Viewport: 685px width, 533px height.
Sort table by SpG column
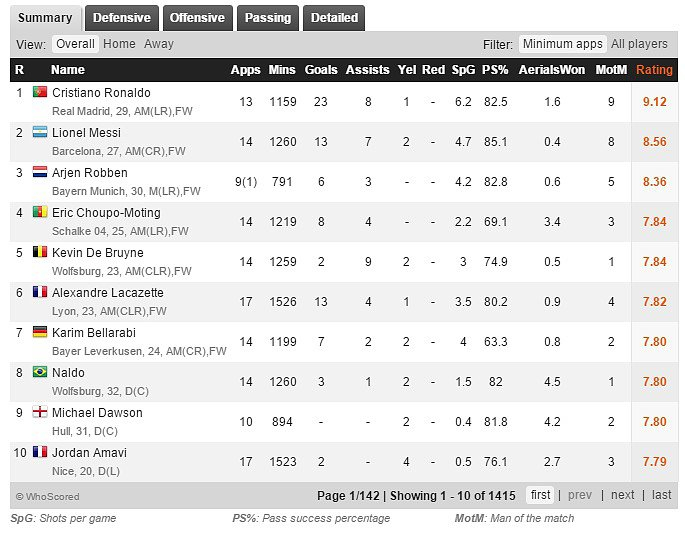pyautogui.click(x=463, y=70)
